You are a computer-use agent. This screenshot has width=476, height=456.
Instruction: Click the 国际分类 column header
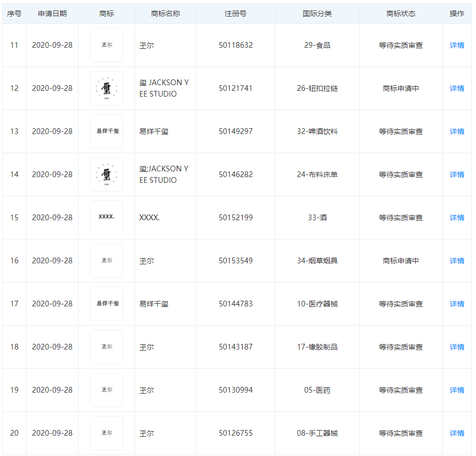(317, 14)
